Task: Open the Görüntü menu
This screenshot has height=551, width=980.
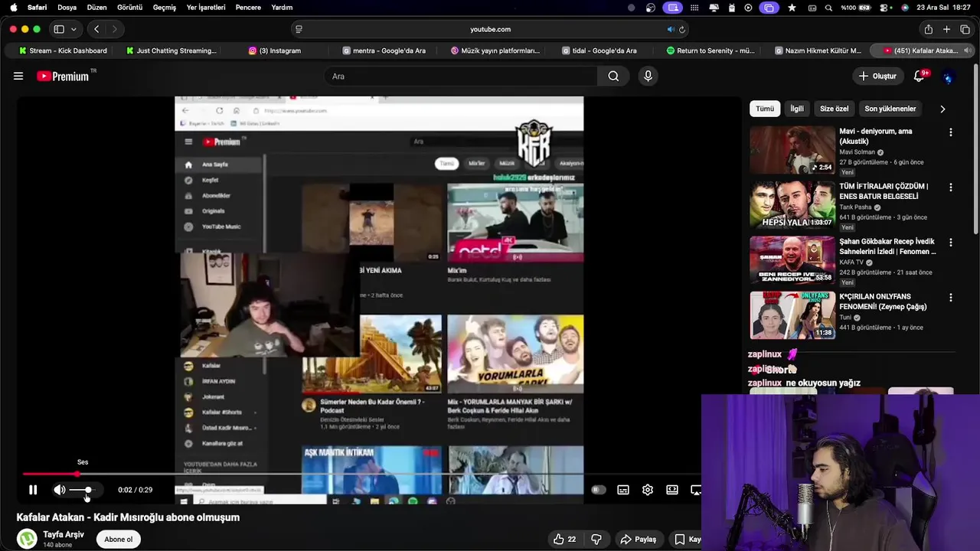Action: (129, 7)
